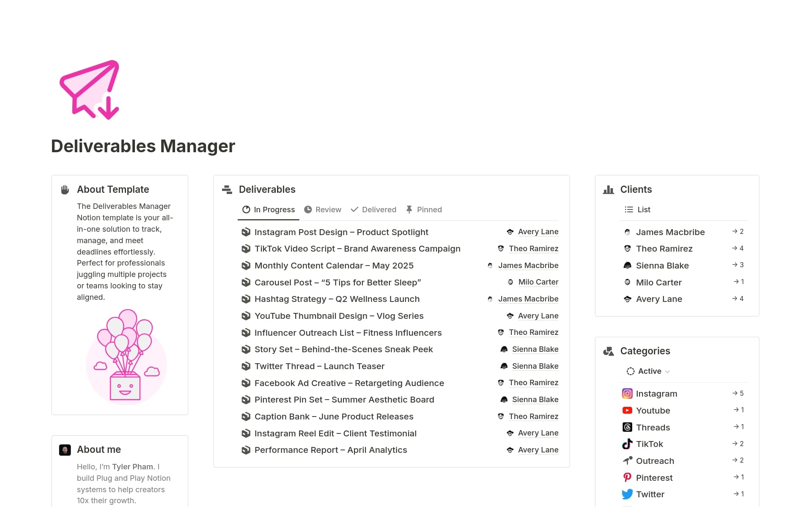Click the pink paper plane page icon
812x507 pixels.
click(x=89, y=89)
